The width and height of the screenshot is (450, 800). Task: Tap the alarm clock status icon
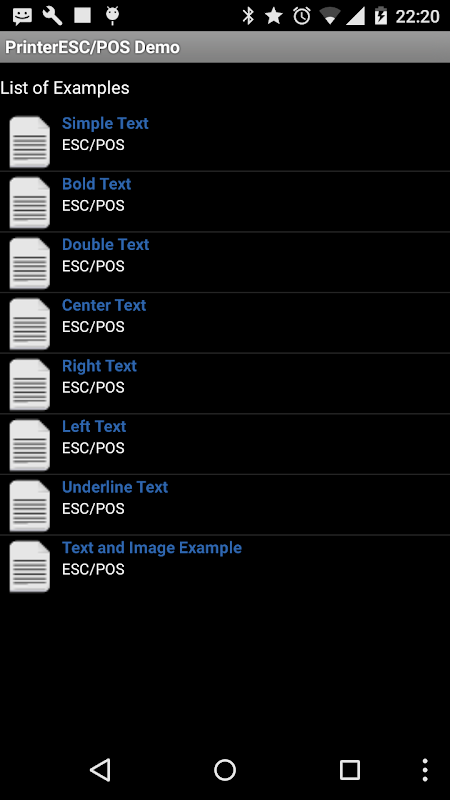pyautogui.click(x=302, y=16)
